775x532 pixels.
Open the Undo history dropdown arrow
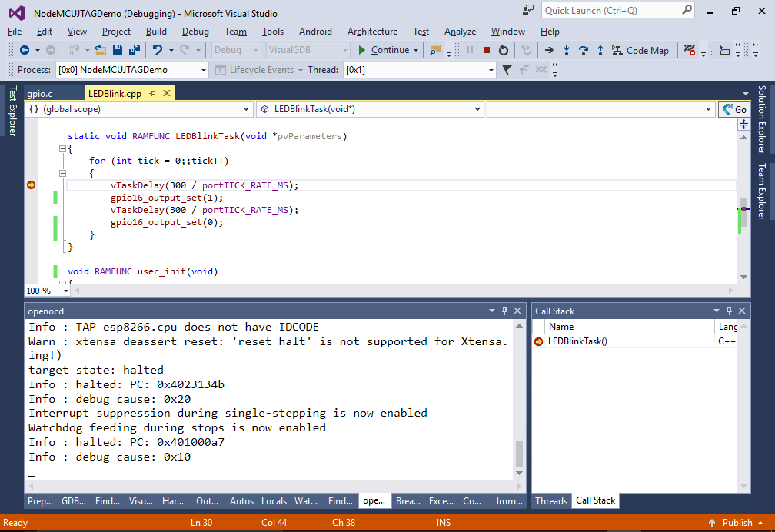pos(171,51)
